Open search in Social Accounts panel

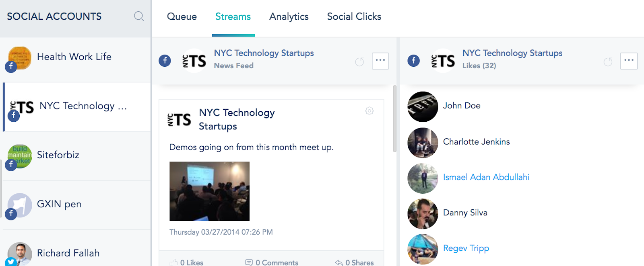pos(139,16)
